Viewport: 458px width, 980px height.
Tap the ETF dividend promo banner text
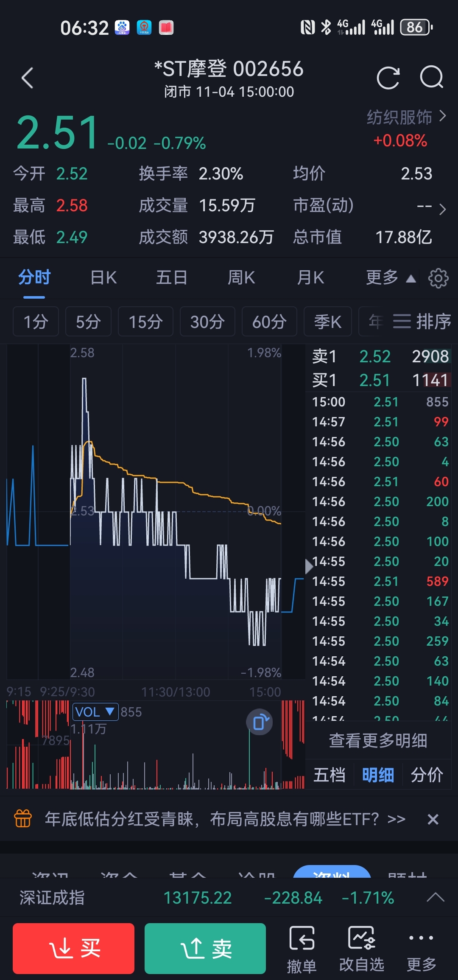tap(225, 819)
